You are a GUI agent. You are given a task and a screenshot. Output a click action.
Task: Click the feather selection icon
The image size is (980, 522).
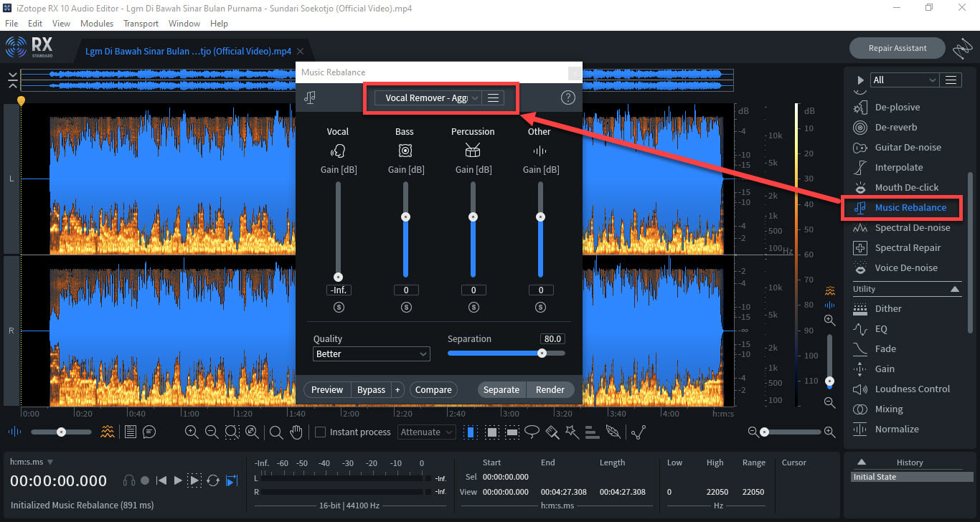tap(613, 432)
